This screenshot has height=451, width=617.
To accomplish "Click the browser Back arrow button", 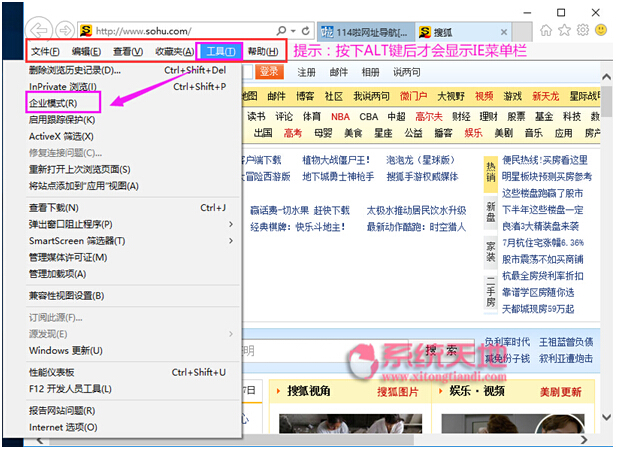I will [x=36, y=29].
